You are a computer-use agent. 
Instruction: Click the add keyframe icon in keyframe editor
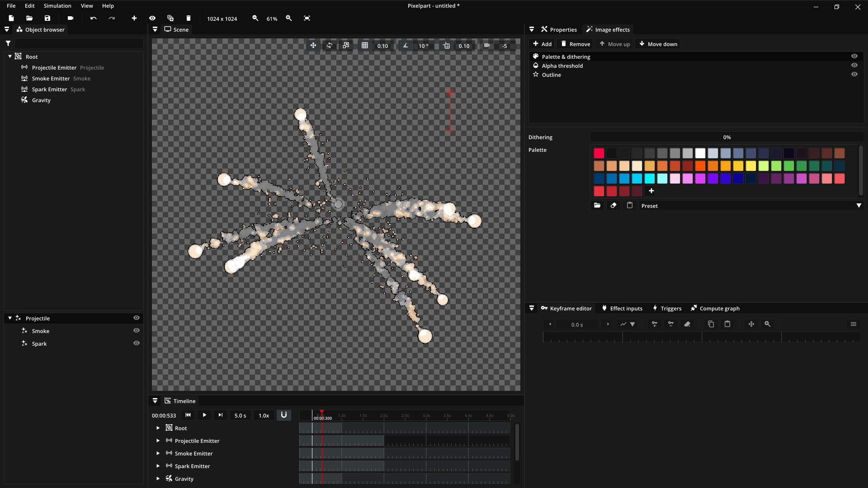654,324
